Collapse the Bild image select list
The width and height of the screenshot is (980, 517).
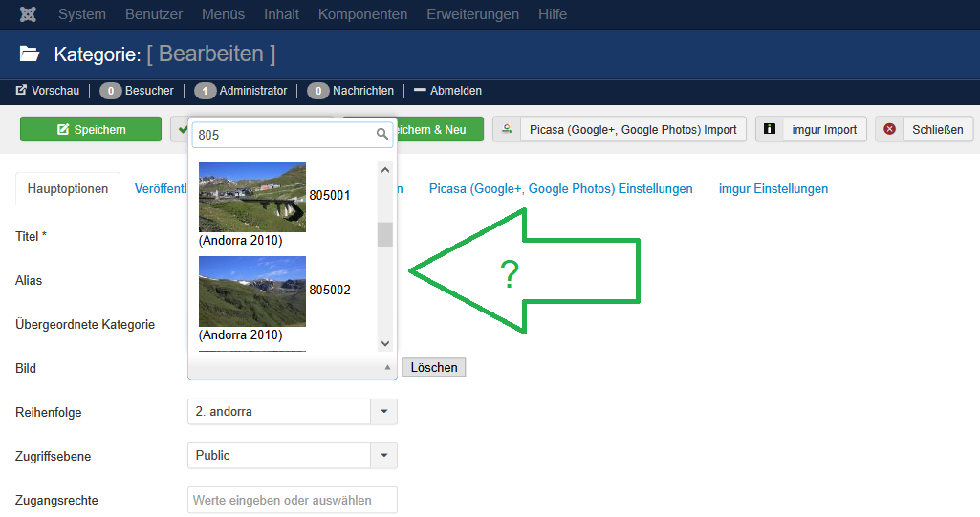[386, 367]
